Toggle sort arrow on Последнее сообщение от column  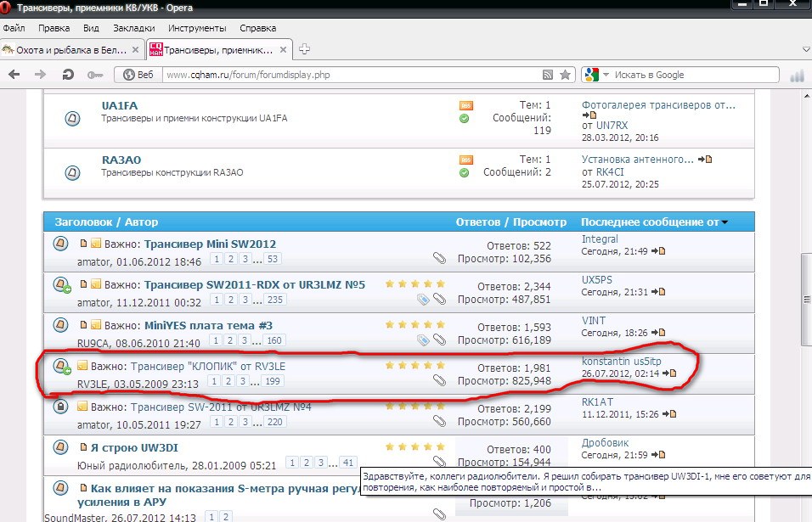[725, 222]
